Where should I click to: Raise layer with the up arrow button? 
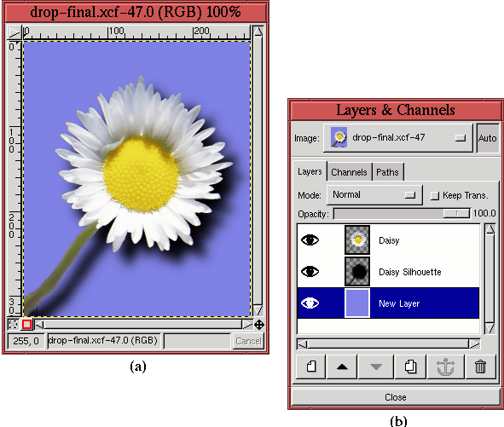click(x=342, y=366)
